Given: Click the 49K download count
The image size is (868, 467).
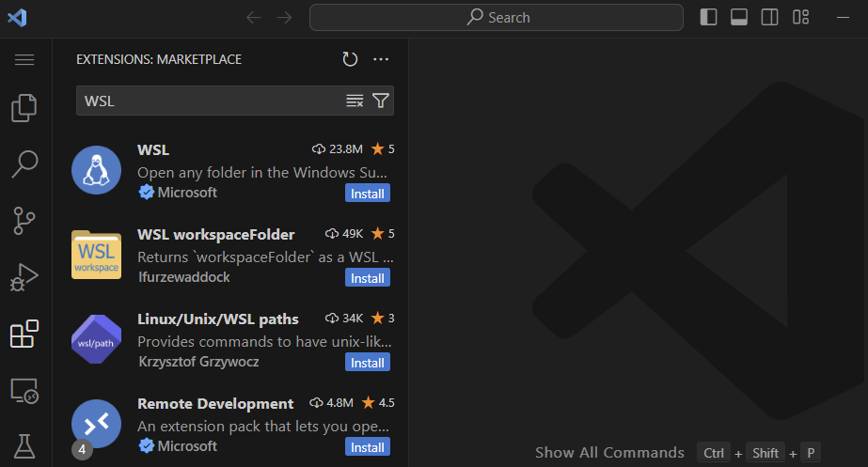Looking at the screenshot, I should 344,233.
